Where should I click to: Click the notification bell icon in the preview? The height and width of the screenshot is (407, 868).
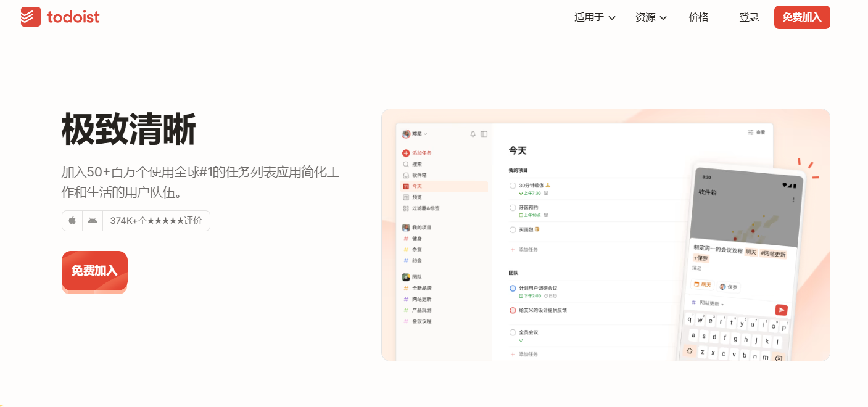(473, 134)
